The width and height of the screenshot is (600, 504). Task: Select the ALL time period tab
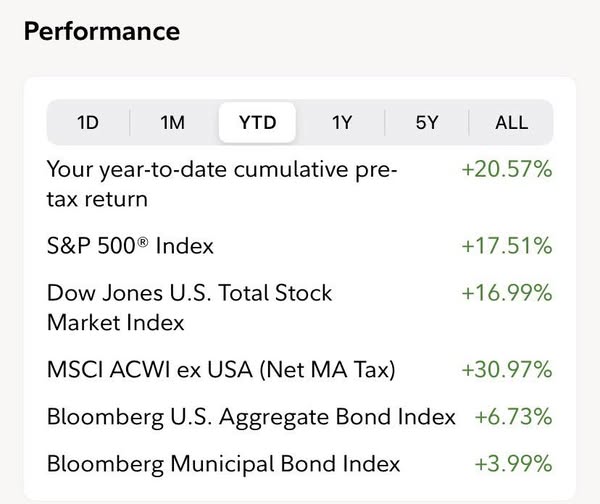[x=511, y=123]
